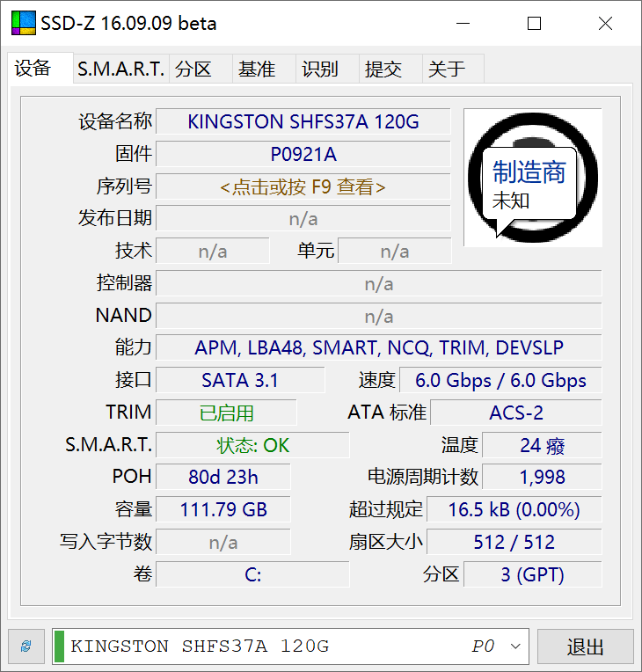Click the 退出 exit button
Viewport: 642px width, 672px height.
pos(586,646)
